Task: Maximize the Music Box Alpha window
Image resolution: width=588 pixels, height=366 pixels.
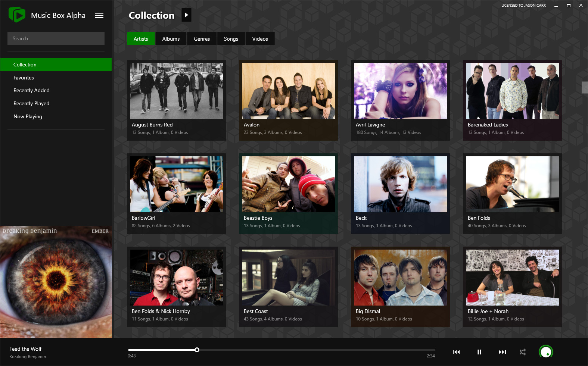Action: tap(569, 6)
